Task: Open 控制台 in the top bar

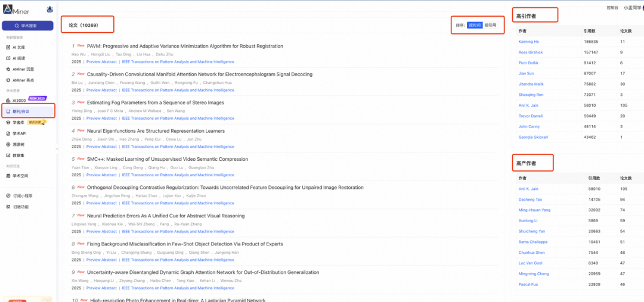Action: click(612, 8)
